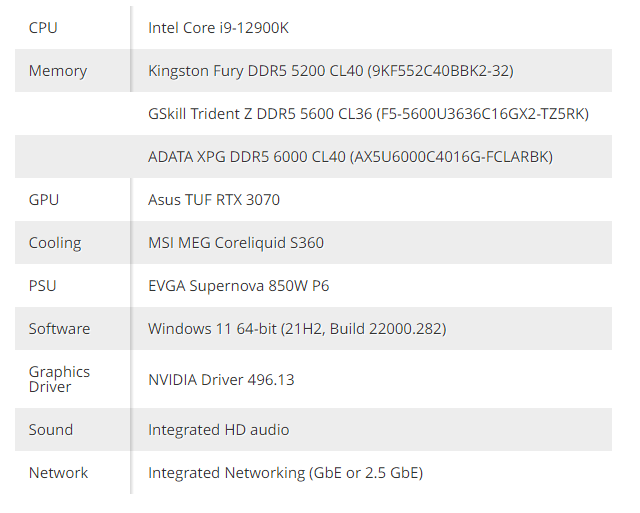Select the Asus TUF RTX 3070 text
Screen dimensions: 640x513
[214, 200]
